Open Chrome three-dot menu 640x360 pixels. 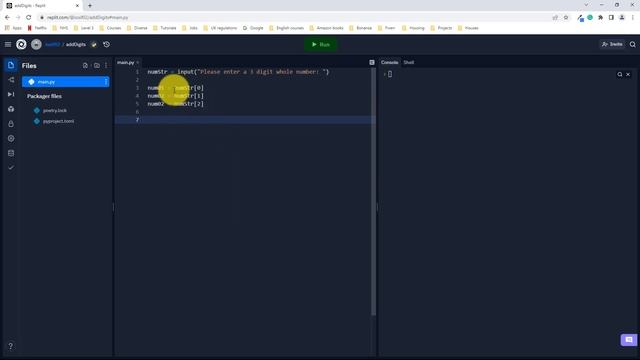(x=633, y=18)
